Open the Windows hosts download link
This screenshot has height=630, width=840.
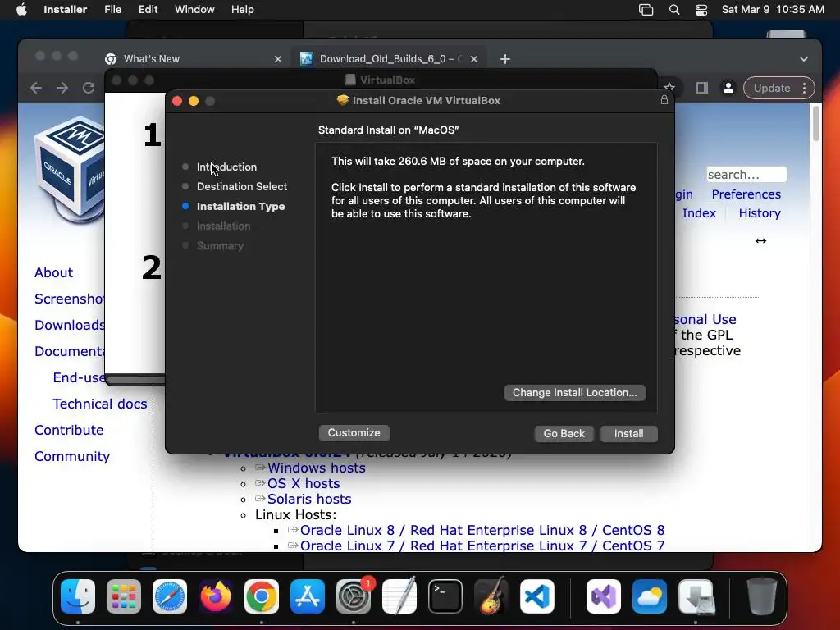[316, 468]
